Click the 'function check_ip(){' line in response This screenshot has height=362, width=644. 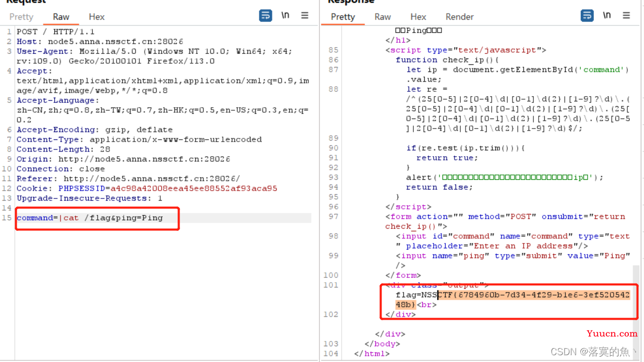[448, 60]
